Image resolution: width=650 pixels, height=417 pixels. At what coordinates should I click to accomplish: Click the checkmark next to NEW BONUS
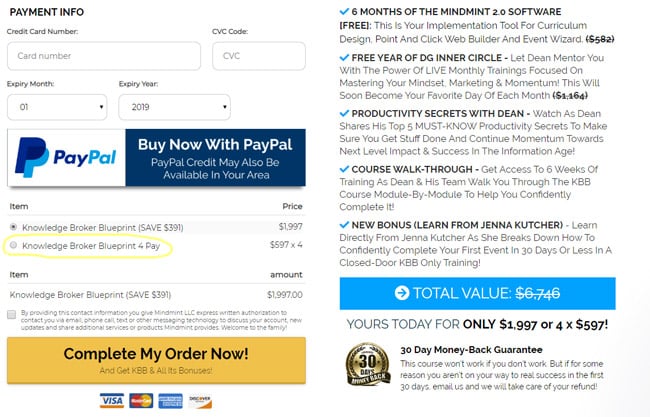[x=344, y=225]
